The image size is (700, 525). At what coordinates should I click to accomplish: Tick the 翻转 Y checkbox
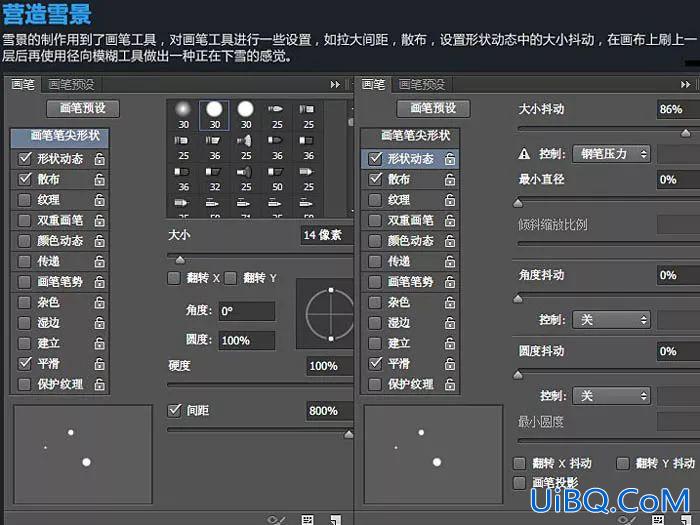point(230,278)
